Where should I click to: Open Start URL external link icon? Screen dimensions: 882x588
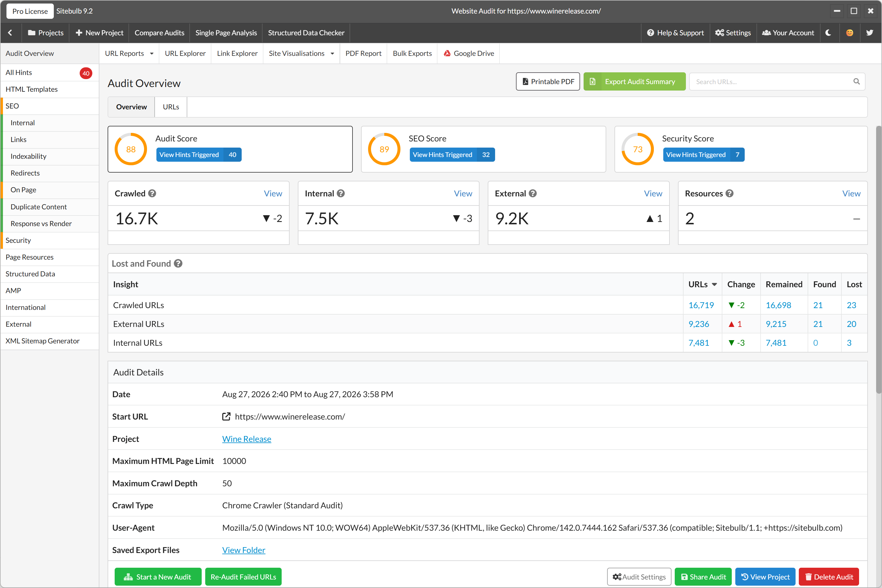[226, 417]
